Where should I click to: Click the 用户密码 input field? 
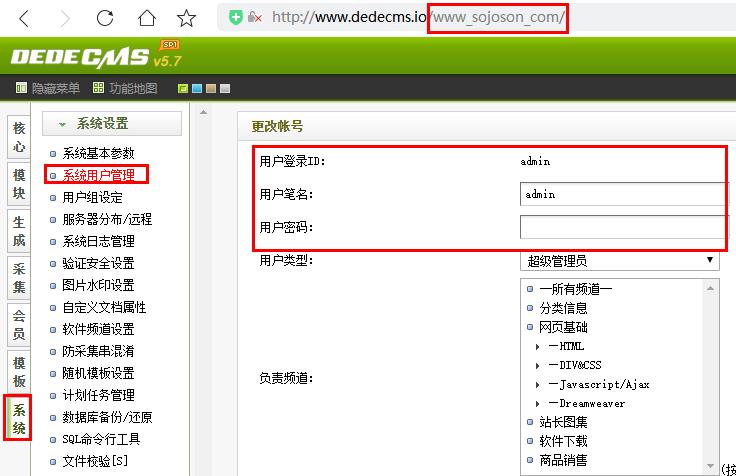coord(624,227)
